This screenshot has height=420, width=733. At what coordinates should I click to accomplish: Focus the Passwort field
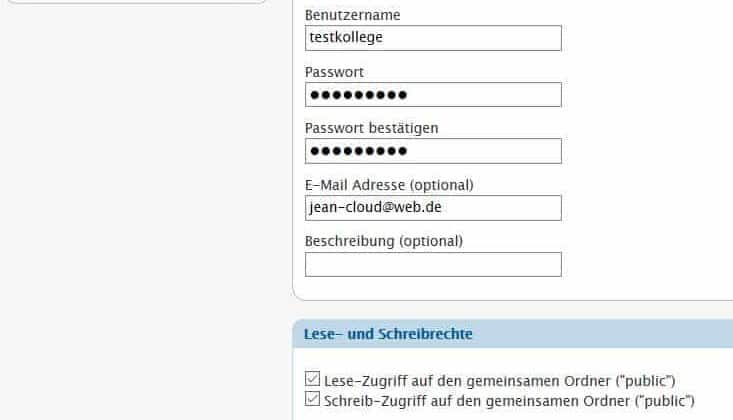[433, 94]
